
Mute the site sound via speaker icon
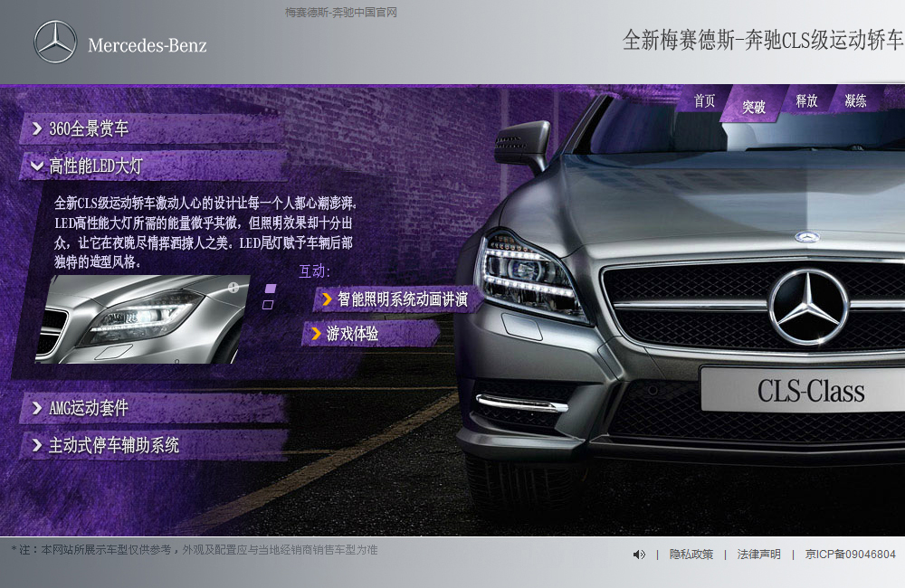point(639,555)
